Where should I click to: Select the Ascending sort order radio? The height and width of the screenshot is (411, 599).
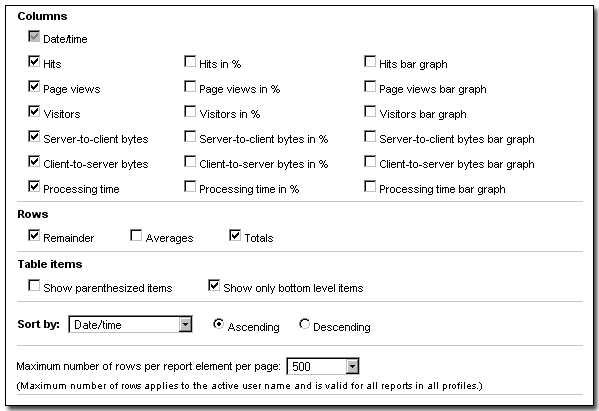[218, 324]
